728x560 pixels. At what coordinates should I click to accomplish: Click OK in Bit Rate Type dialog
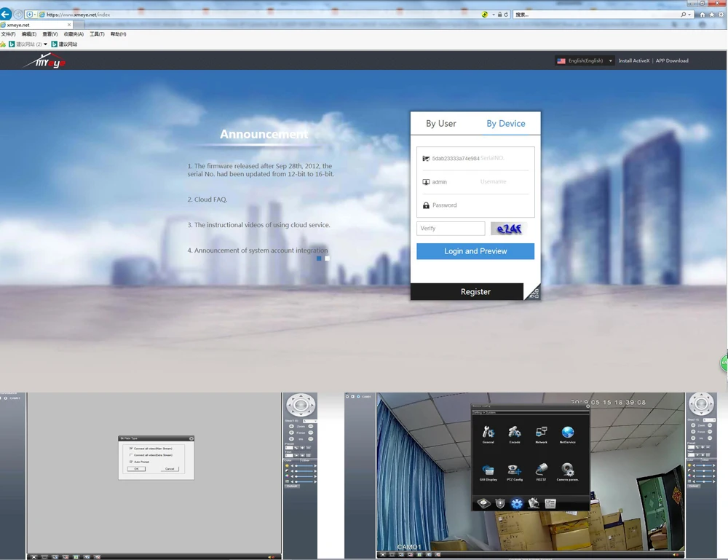tap(137, 469)
